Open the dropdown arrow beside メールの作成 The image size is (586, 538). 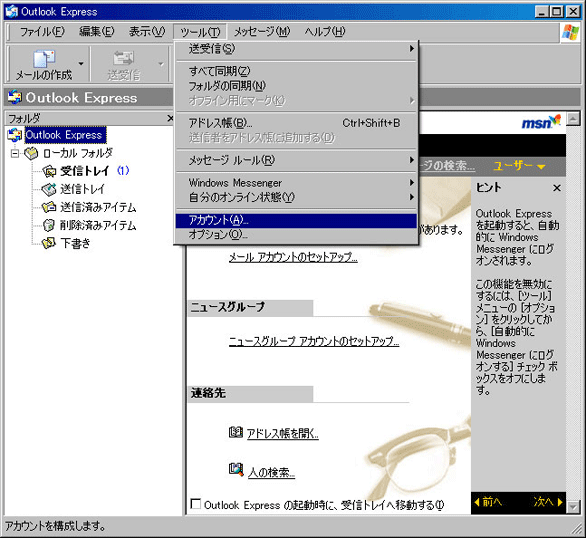point(81,64)
